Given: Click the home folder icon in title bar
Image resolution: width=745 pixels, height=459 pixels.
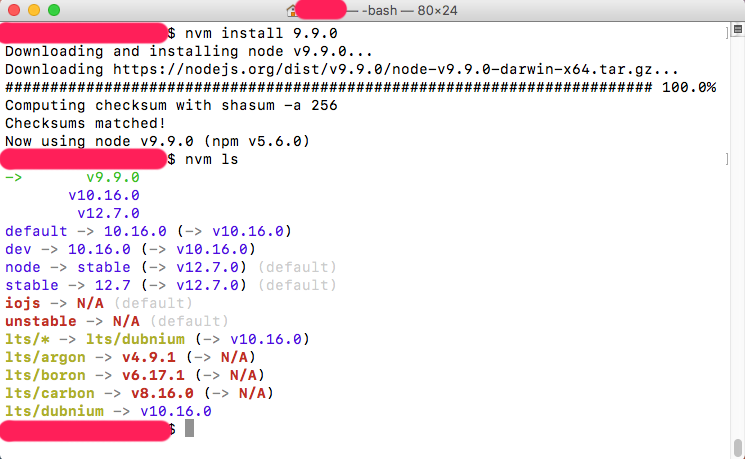Looking at the screenshot, I should point(292,10).
